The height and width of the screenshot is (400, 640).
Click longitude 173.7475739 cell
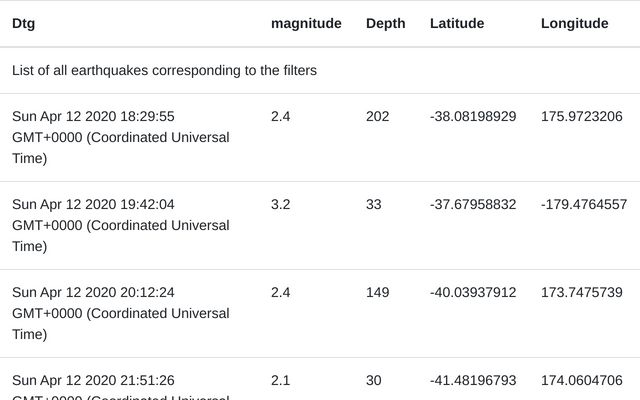point(581,292)
